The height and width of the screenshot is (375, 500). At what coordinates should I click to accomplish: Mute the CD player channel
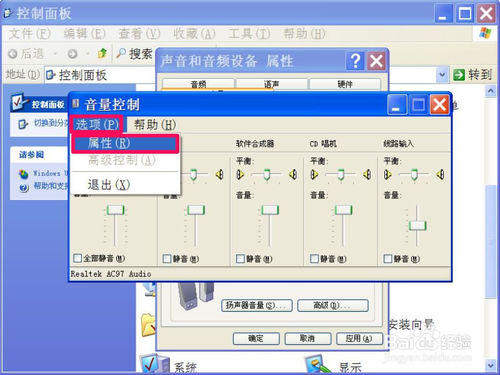314,259
